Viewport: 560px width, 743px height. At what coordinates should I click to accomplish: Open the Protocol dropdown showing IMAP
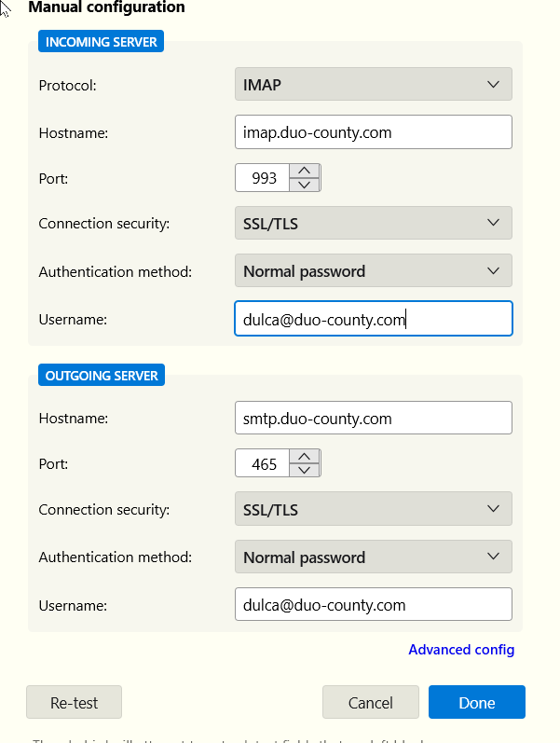coord(373,85)
